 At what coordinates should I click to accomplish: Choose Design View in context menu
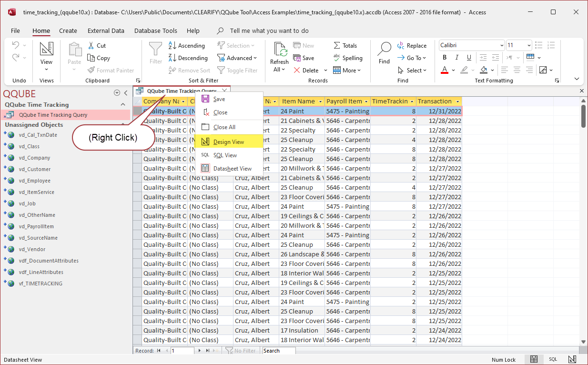(229, 142)
